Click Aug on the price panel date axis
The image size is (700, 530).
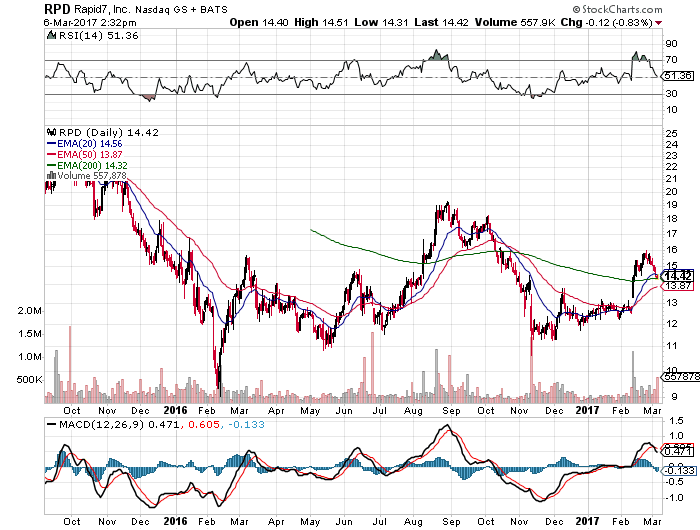[x=413, y=411]
